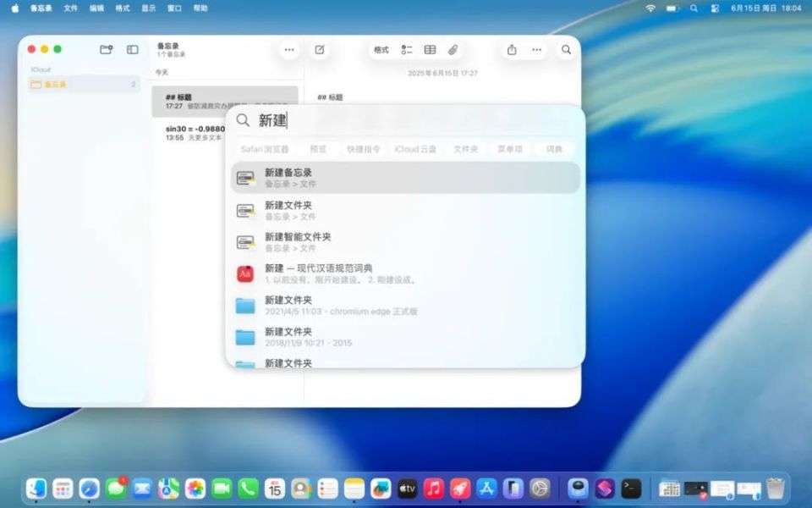Open Mail from the Dock
This screenshot has width=812, height=508.
[x=142, y=489]
